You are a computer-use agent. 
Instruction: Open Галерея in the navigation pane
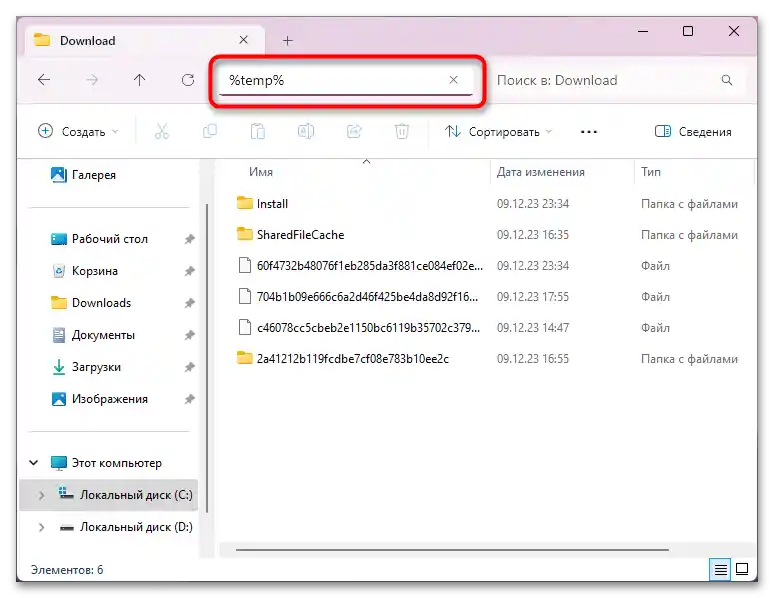(x=83, y=175)
